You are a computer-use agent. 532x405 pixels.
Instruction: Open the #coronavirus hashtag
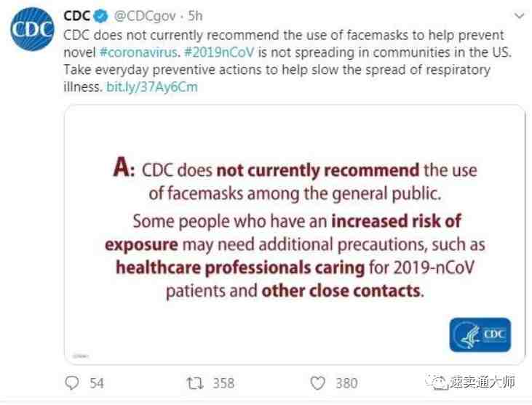(x=138, y=52)
